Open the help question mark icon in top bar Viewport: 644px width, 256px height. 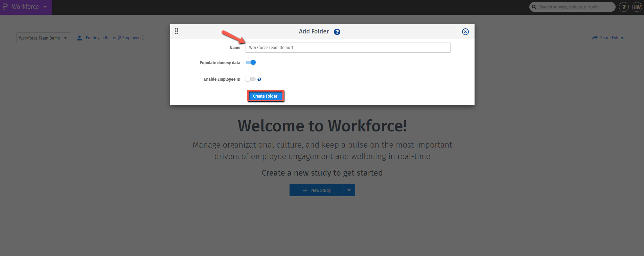pos(624,7)
